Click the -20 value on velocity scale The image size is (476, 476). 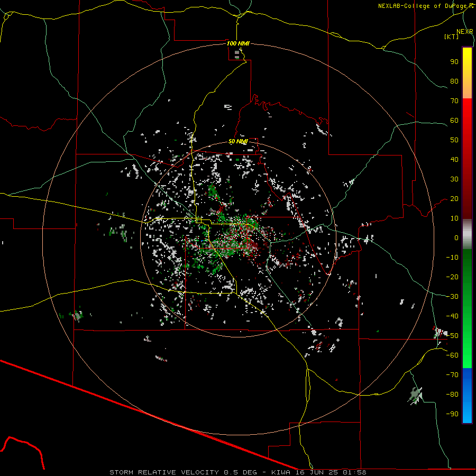[452, 277]
